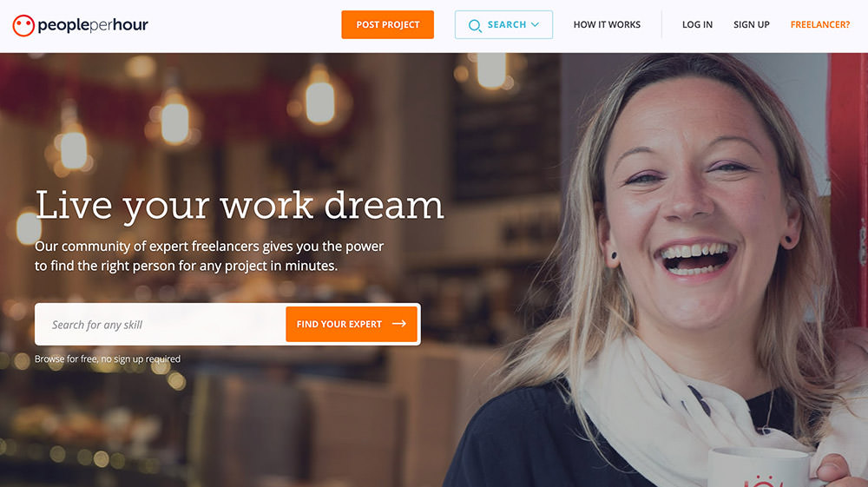Viewport: 868px width, 487px height.
Task: Click the FIND YOUR EXPERT button
Action: [352, 324]
